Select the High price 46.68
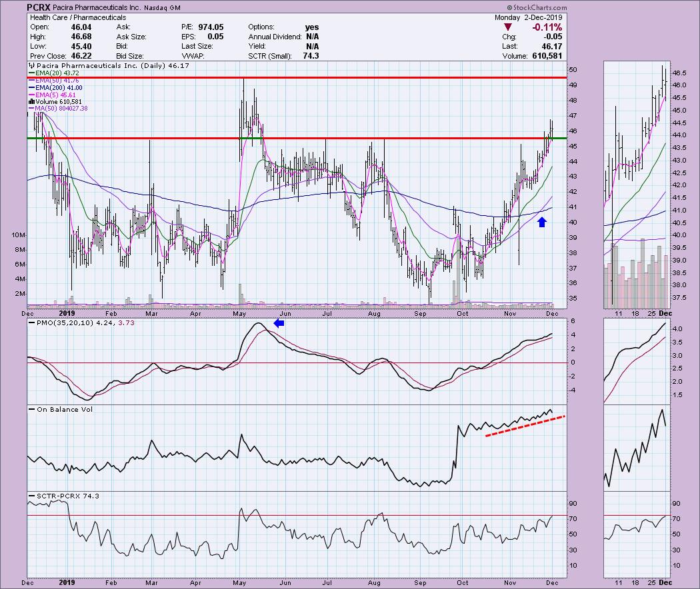The height and width of the screenshot is (589, 700). (81, 37)
